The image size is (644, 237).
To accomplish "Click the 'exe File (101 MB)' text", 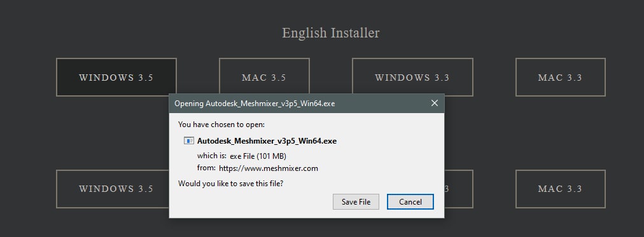I will coord(258,156).
